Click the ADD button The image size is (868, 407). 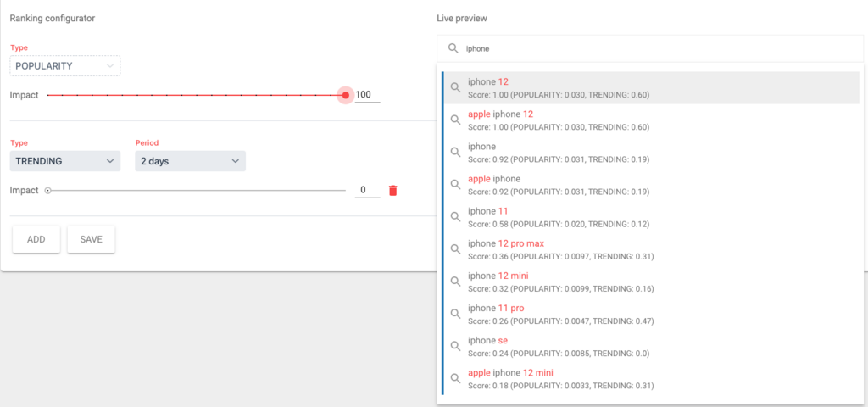coord(36,239)
